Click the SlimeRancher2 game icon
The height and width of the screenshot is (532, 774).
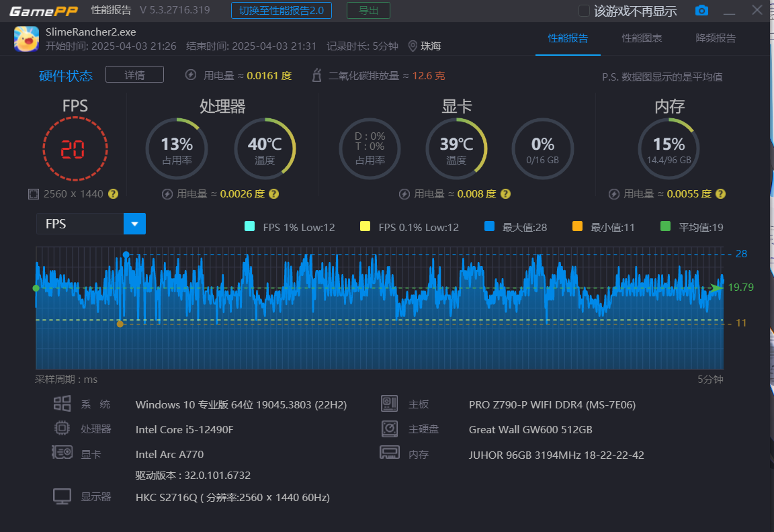(x=27, y=39)
